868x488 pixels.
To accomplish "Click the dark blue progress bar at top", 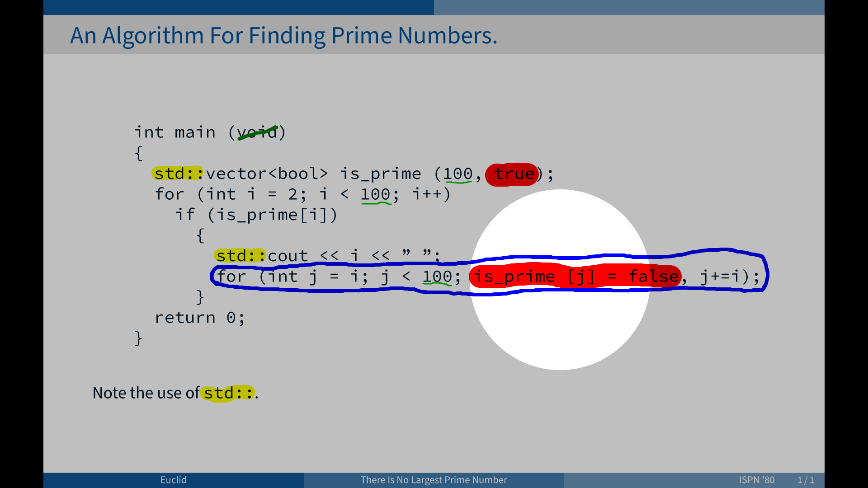I will [239, 7].
